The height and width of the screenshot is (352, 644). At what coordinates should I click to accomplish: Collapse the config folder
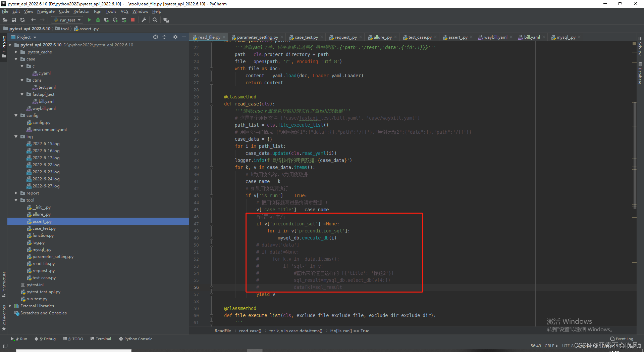(x=16, y=116)
